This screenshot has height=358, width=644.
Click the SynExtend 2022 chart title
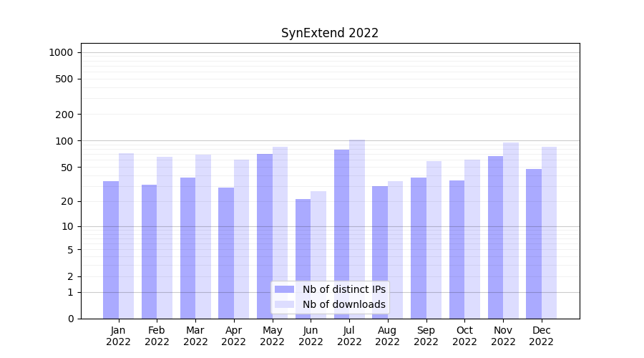[329, 33]
